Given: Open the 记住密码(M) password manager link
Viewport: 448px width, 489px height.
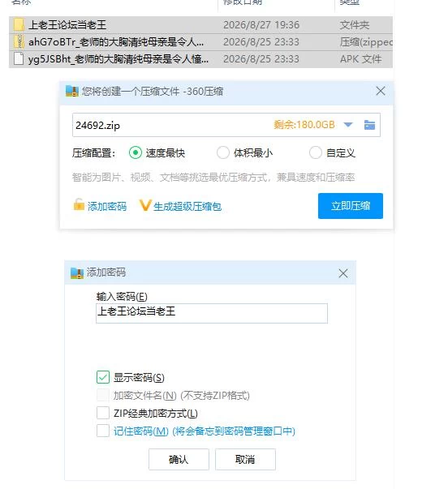Looking at the screenshot, I should (205, 431).
